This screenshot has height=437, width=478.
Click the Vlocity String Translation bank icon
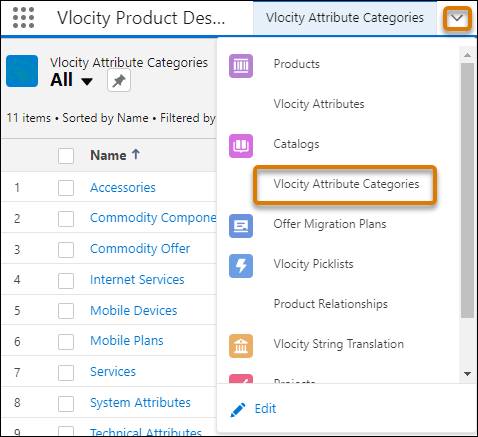(x=241, y=346)
